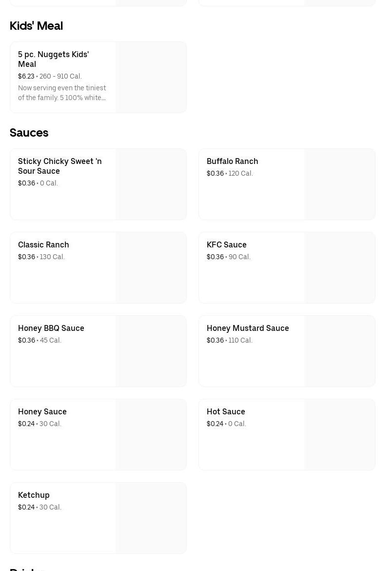
Task: Tap the Classic Ranch image thumbnail
Action: 151,267
